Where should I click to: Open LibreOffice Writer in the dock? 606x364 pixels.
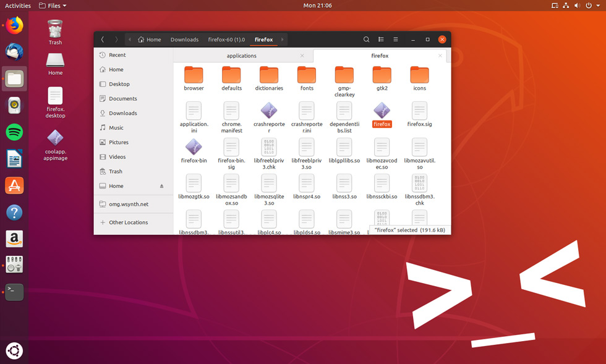point(14,158)
